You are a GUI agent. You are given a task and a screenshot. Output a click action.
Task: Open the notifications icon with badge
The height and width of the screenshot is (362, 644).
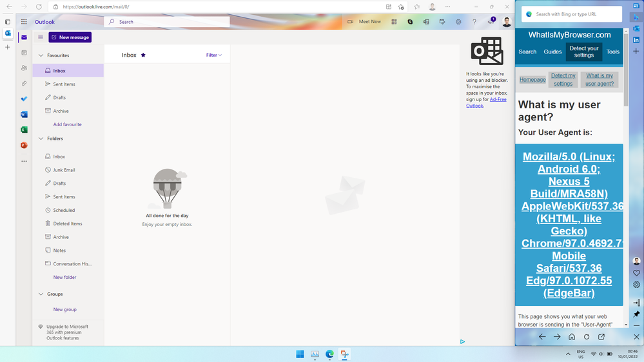coord(491,21)
